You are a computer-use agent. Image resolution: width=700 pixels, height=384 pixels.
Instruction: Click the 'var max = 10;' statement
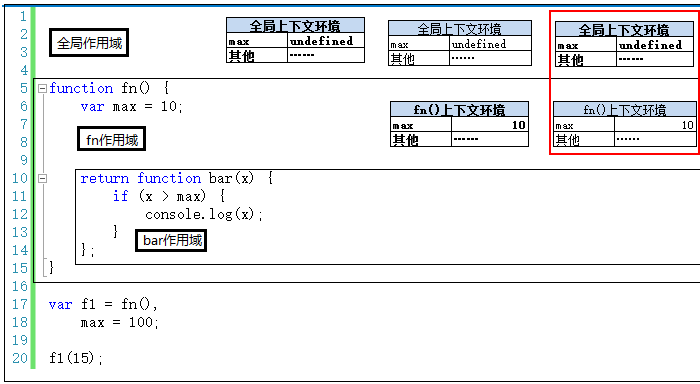point(132,107)
